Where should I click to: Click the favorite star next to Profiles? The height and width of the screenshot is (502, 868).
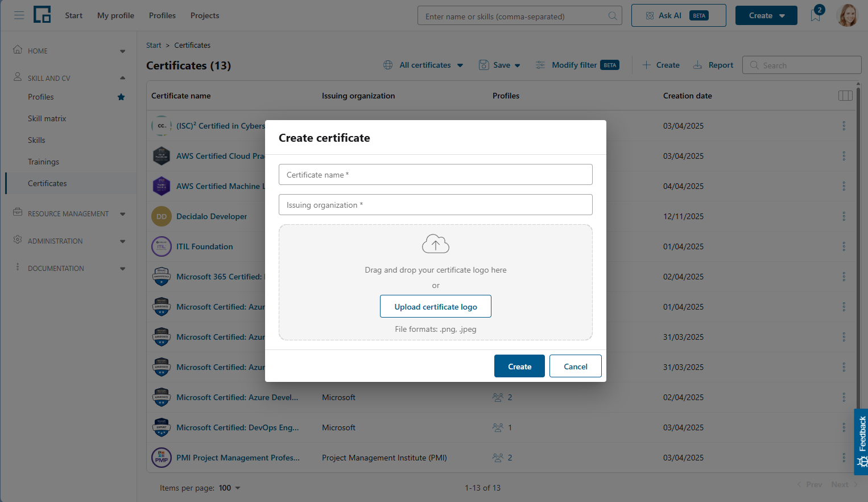(x=121, y=97)
